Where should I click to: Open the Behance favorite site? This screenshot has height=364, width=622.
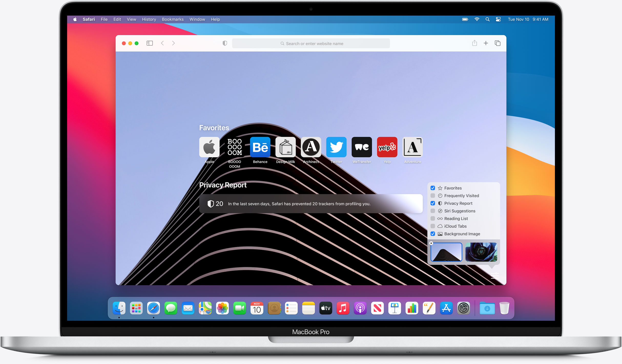tap(260, 147)
